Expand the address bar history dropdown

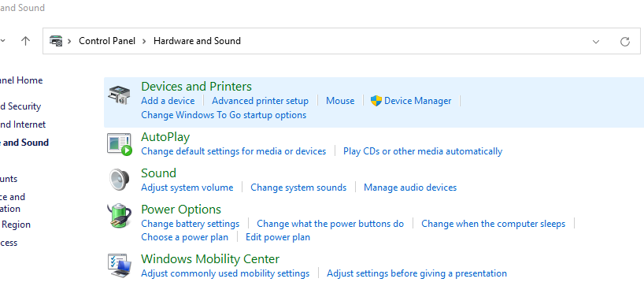tap(595, 42)
